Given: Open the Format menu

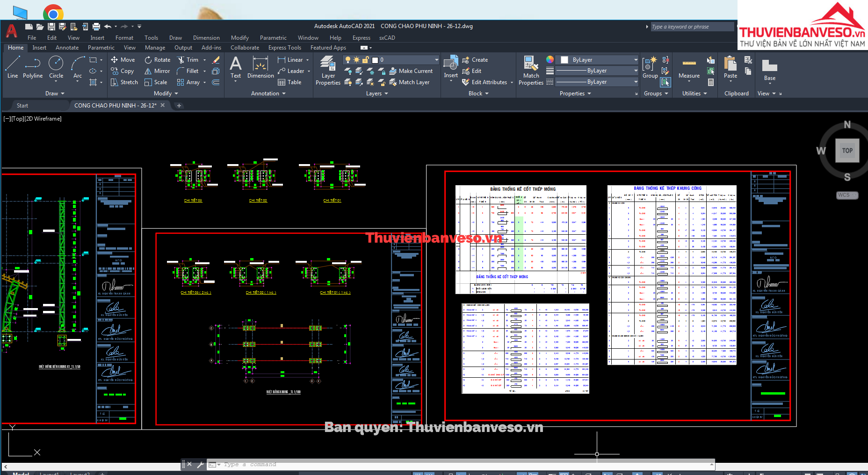Looking at the screenshot, I should (x=124, y=38).
